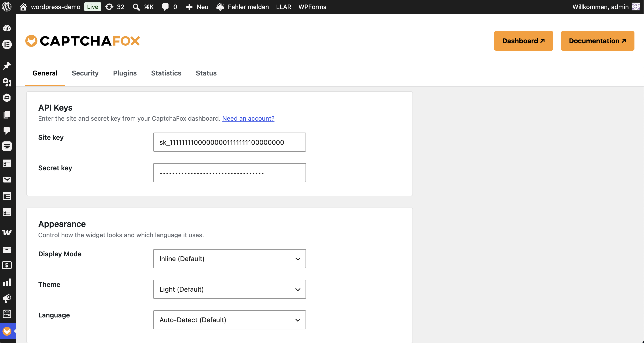Switch to the Statistics tab
Screen dimensions: 644x343
(166, 73)
